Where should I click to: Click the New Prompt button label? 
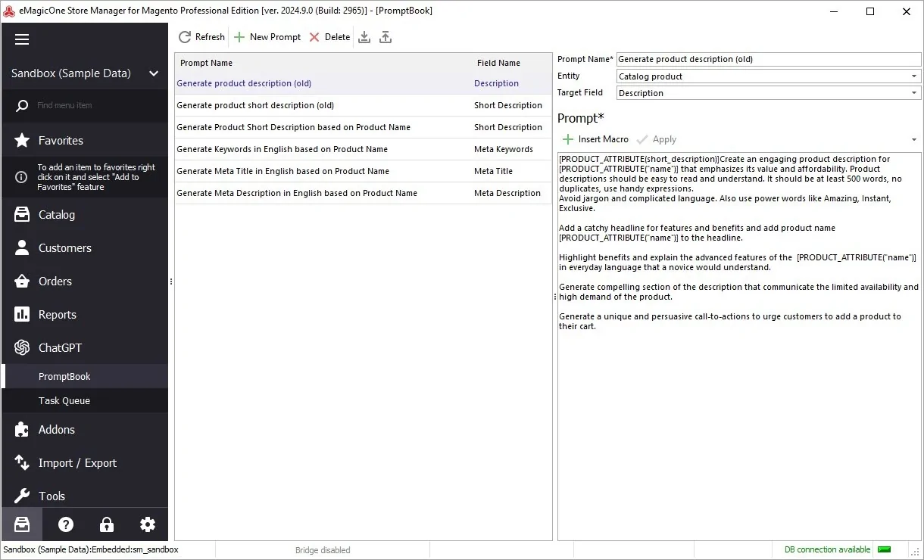tap(275, 37)
